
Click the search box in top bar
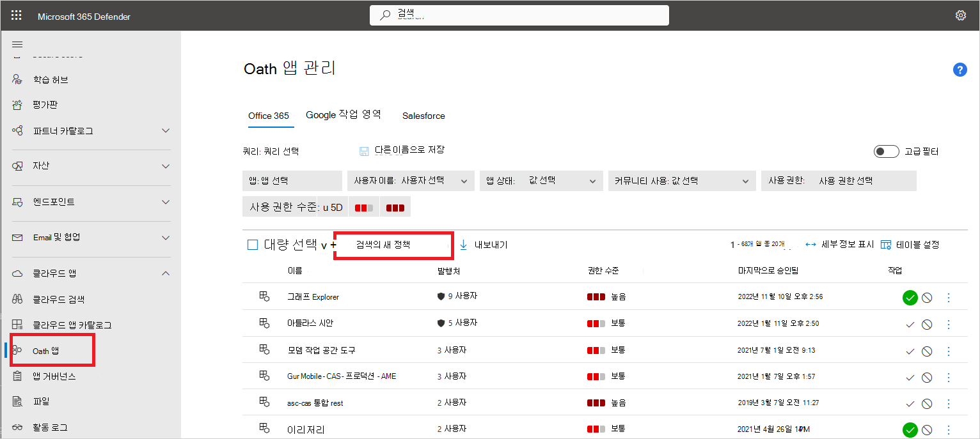(x=519, y=15)
